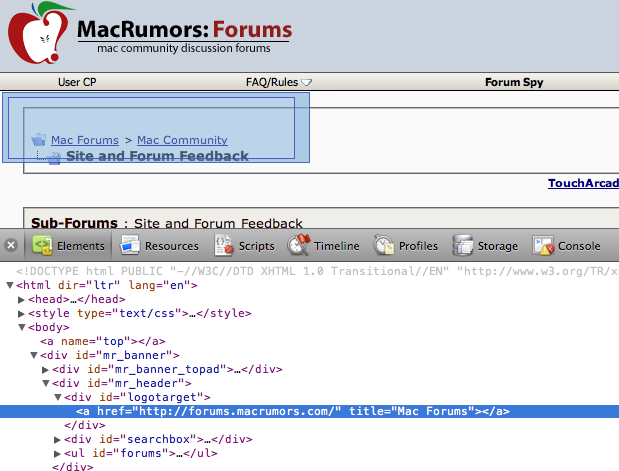Switch to the Elements tab label
The image size is (619, 471).
pyautogui.click(x=81, y=246)
